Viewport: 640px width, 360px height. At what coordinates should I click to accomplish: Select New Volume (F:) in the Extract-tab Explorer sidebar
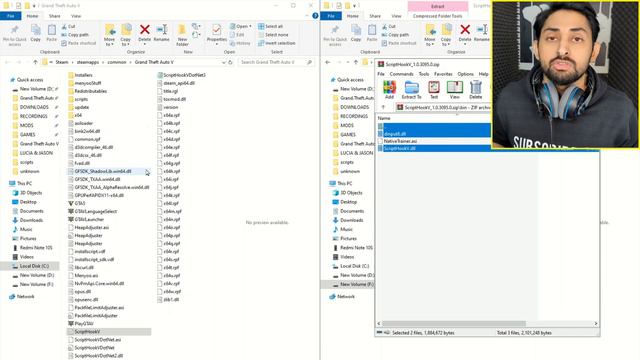tap(357, 284)
